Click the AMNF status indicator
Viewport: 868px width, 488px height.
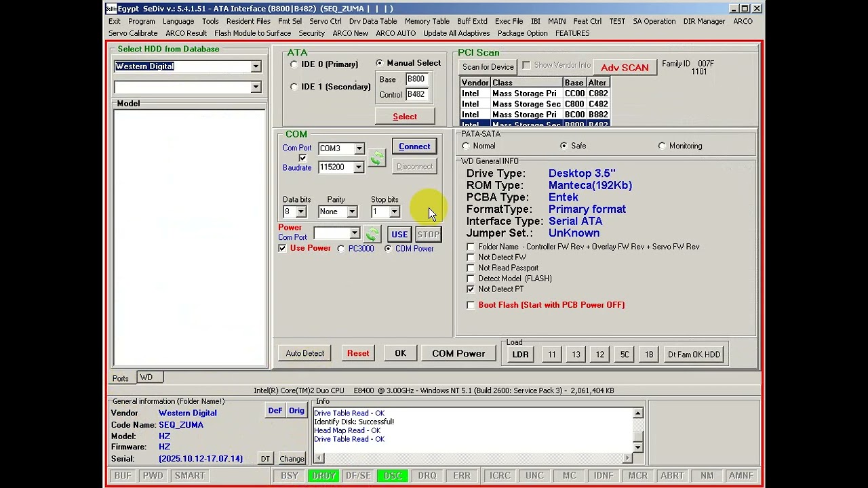tap(741, 476)
